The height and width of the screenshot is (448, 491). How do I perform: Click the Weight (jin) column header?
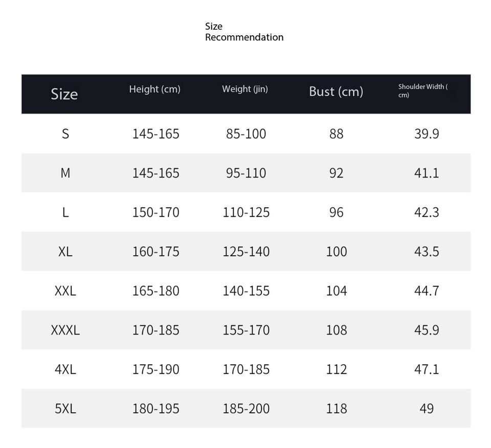click(245, 89)
